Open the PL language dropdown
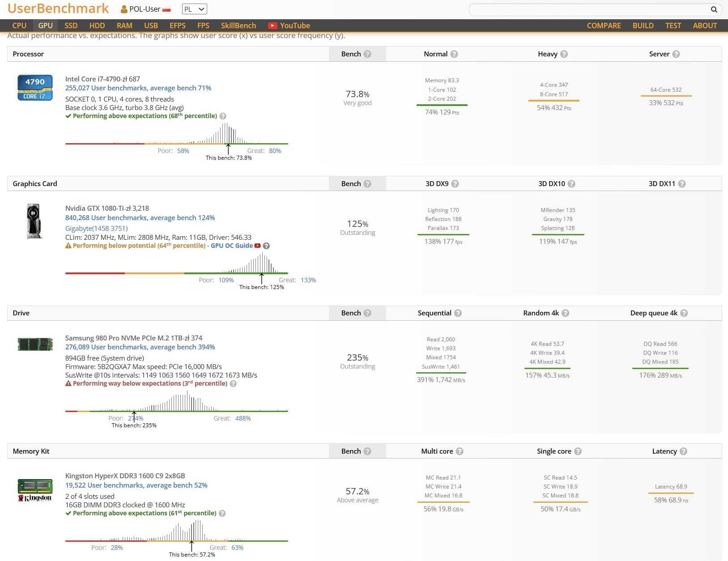 [195, 9]
